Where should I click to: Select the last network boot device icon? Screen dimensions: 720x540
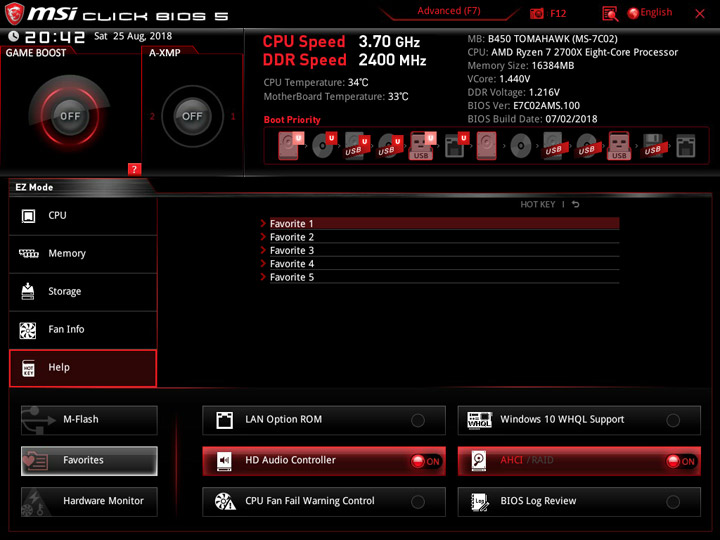point(686,146)
